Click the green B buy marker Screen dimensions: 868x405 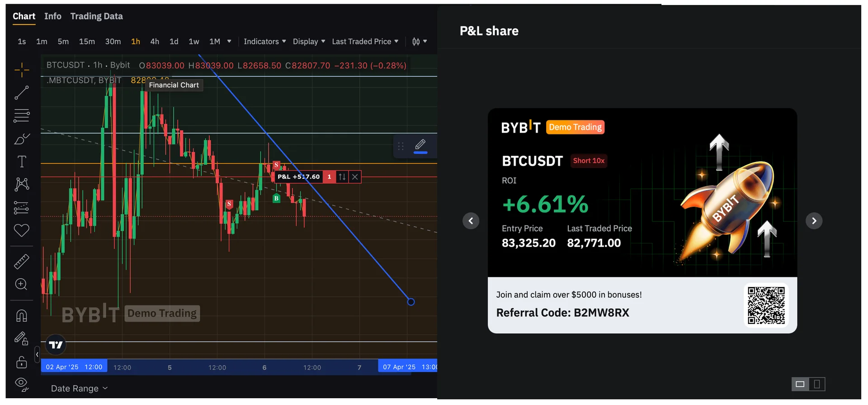pyautogui.click(x=276, y=198)
